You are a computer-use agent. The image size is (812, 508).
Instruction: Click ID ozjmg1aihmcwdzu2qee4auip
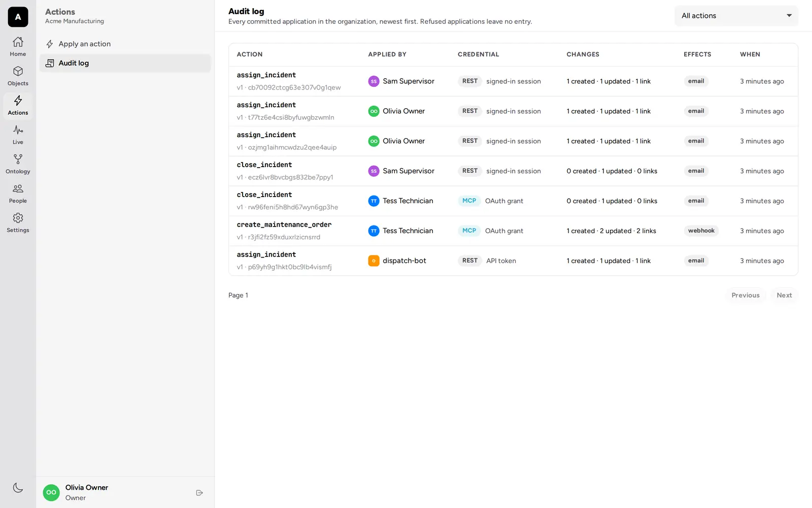pos(292,147)
